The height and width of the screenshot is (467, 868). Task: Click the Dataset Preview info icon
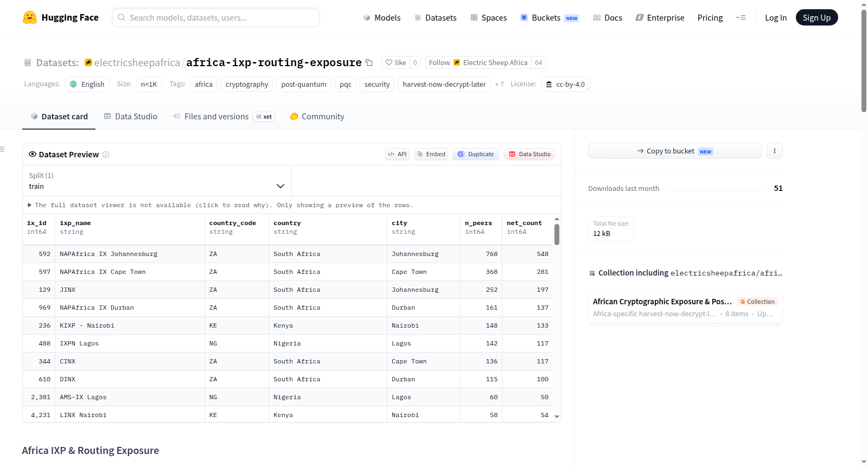point(106,155)
